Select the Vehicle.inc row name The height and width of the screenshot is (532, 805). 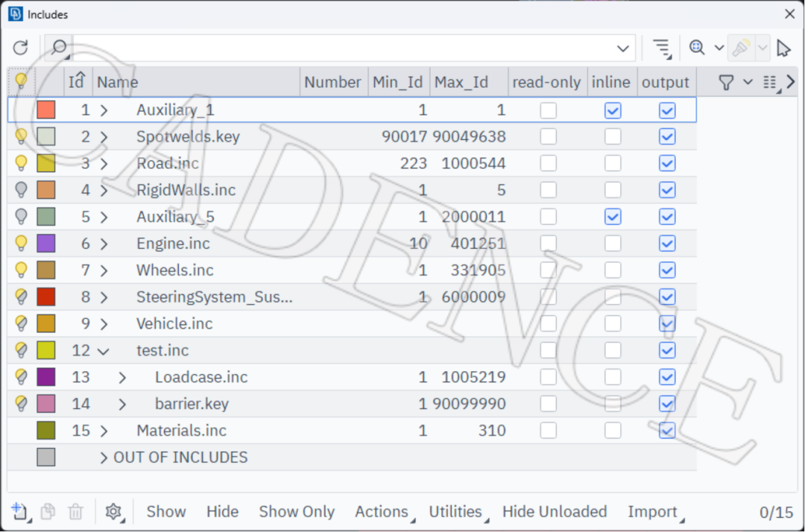174,323
